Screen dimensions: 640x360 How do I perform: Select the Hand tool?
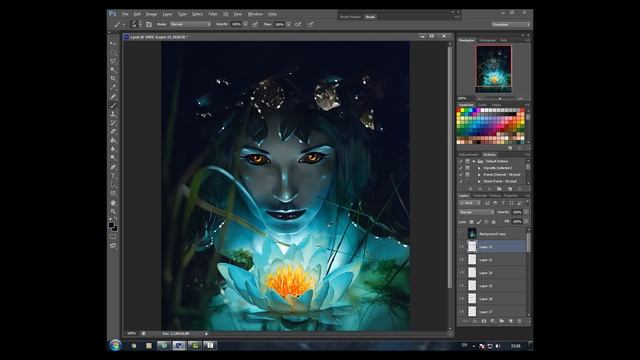click(x=113, y=203)
